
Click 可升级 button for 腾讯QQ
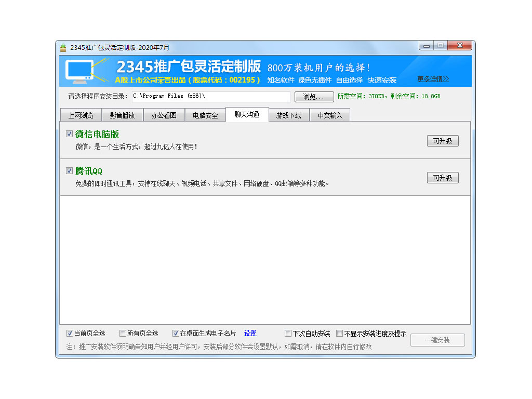pyautogui.click(x=443, y=178)
